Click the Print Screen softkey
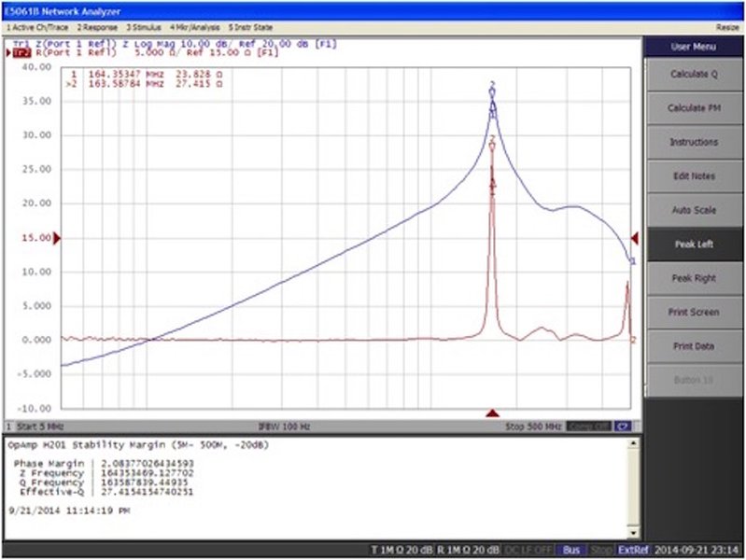Screen dimensions: 746x560 (694, 312)
